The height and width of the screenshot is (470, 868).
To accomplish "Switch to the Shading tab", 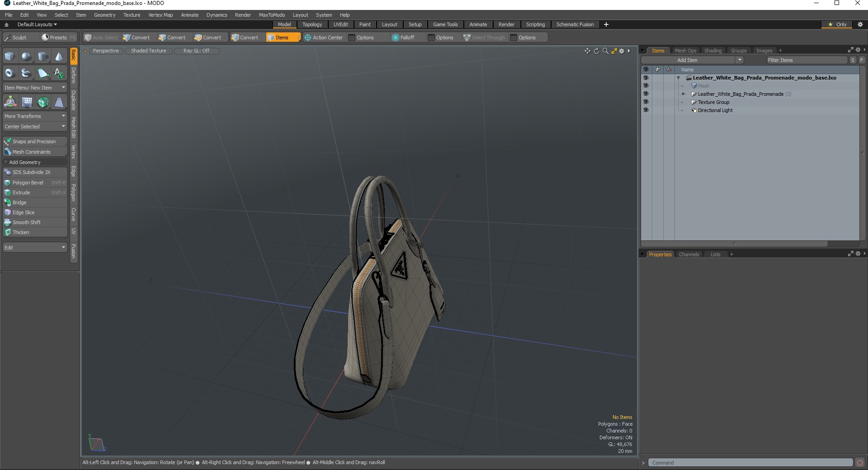I will 713,51.
